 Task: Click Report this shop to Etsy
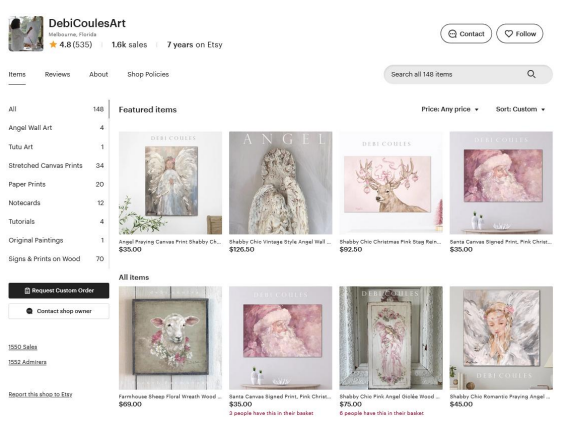(40, 394)
